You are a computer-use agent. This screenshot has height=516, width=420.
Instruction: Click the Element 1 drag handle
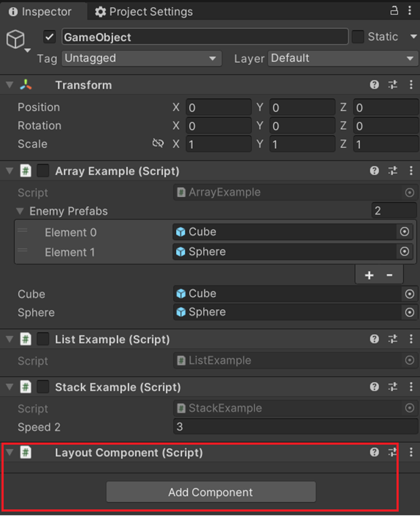(22, 250)
